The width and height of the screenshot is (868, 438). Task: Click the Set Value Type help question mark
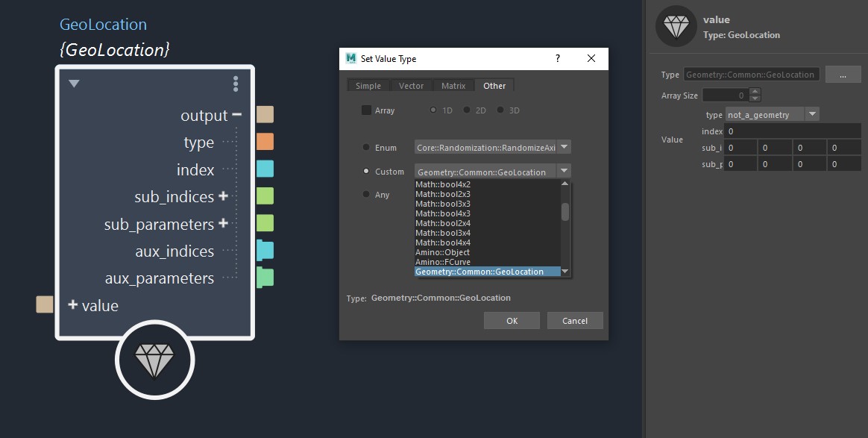558,59
